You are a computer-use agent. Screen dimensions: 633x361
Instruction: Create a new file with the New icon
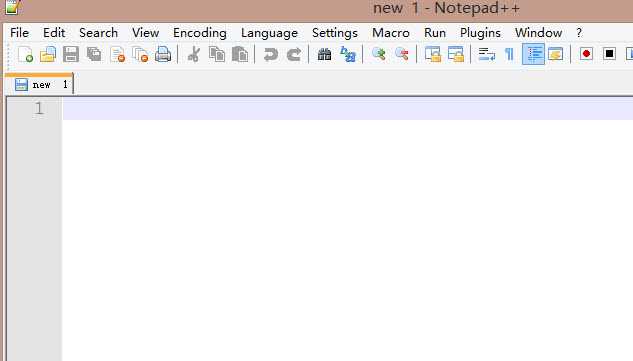(x=25, y=54)
